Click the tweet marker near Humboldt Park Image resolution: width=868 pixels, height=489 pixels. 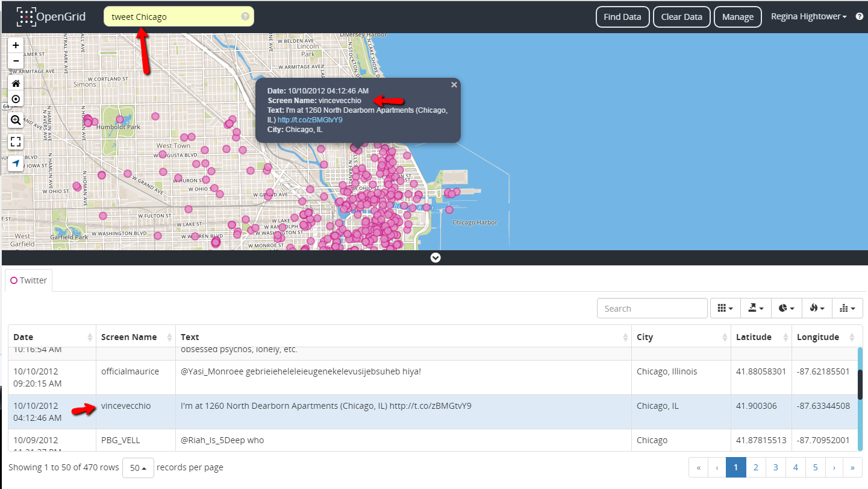120,119
